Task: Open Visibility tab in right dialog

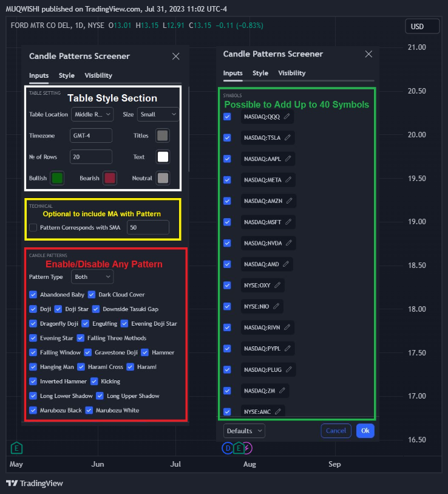Action: click(x=292, y=73)
